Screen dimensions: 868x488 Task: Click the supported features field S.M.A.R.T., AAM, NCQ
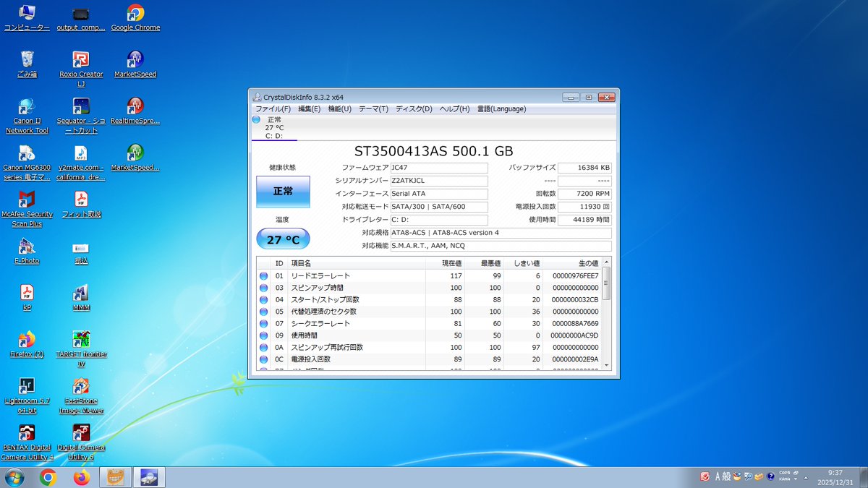(500, 246)
